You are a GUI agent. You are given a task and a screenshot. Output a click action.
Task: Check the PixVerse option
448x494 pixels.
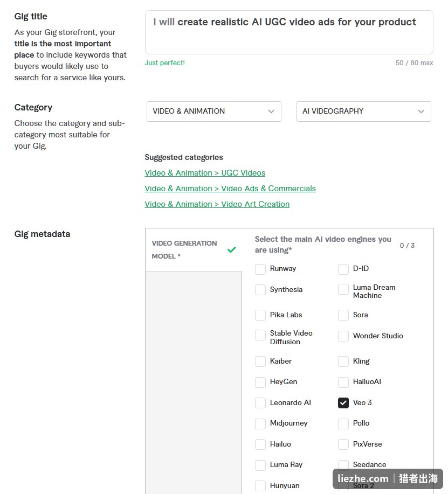[343, 444]
